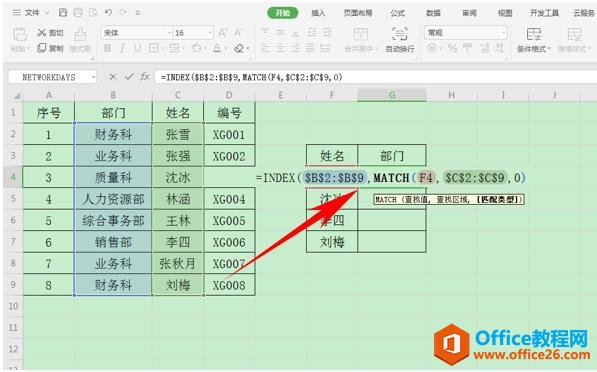597x372 pixels.
Task: Open the 文件 menu dropdown arrow
Action: pos(47,13)
